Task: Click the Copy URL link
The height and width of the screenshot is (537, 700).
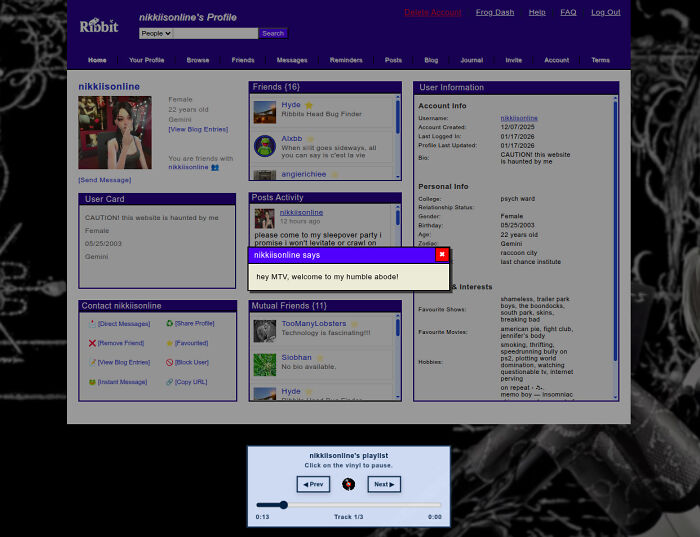Action: pos(191,382)
